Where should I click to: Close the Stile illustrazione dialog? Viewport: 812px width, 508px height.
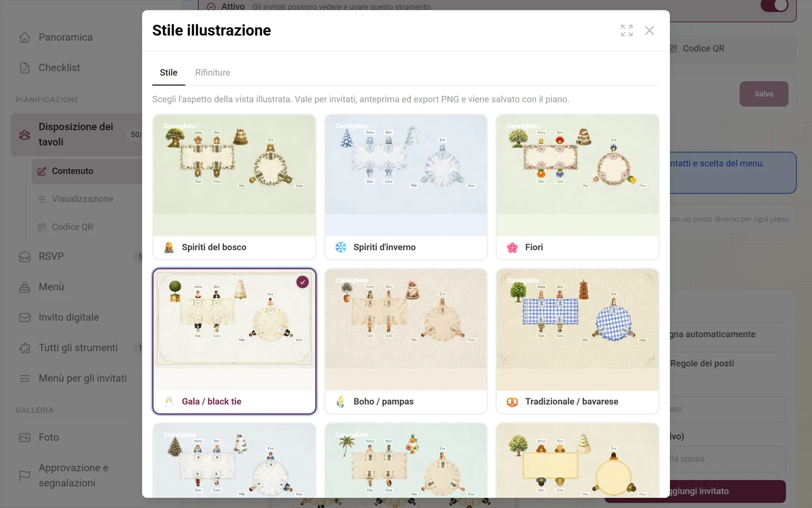click(x=650, y=30)
